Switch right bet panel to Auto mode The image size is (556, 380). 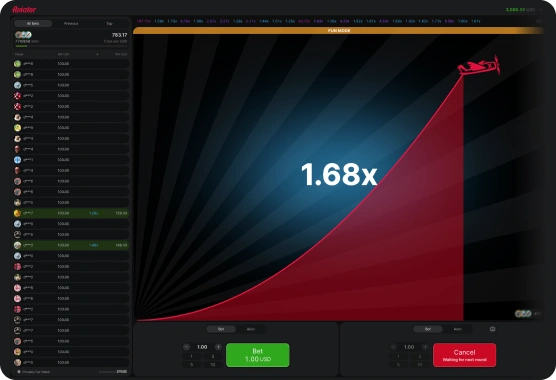point(458,329)
